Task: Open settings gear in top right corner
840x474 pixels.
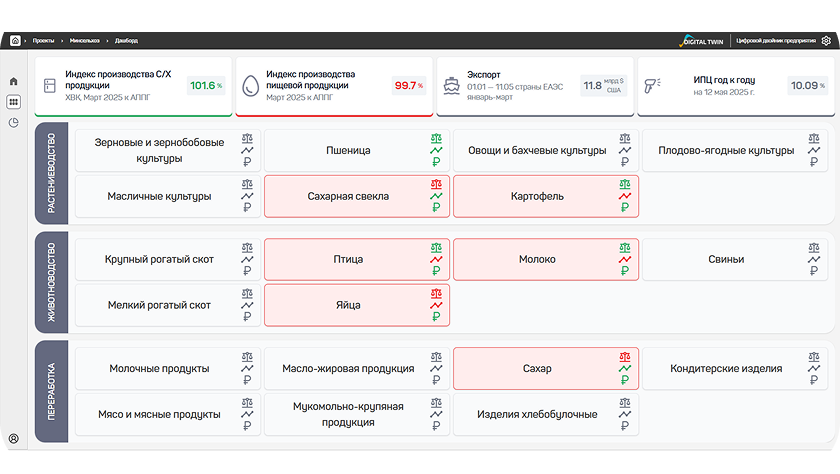Action: (826, 41)
